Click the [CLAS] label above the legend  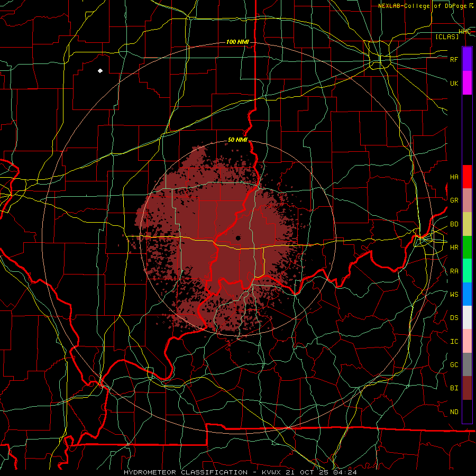pyautogui.click(x=447, y=36)
